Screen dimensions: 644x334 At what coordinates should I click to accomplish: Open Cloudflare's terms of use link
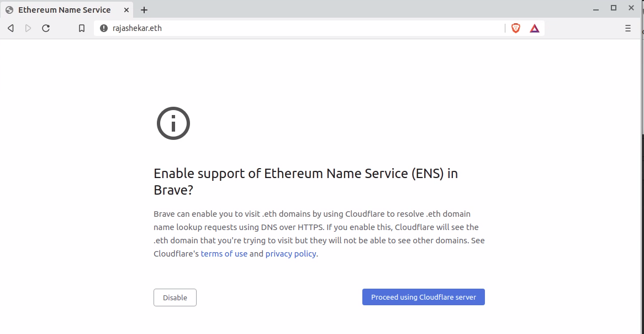[x=224, y=253]
